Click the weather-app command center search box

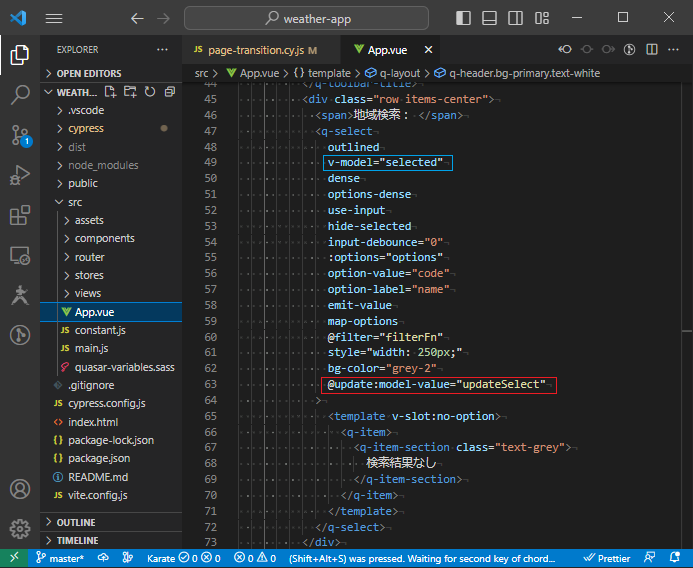pyautogui.click(x=306, y=19)
